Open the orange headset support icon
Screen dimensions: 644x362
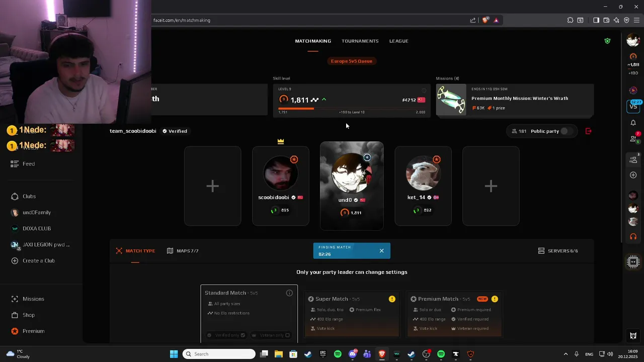click(x=633, y=236)
